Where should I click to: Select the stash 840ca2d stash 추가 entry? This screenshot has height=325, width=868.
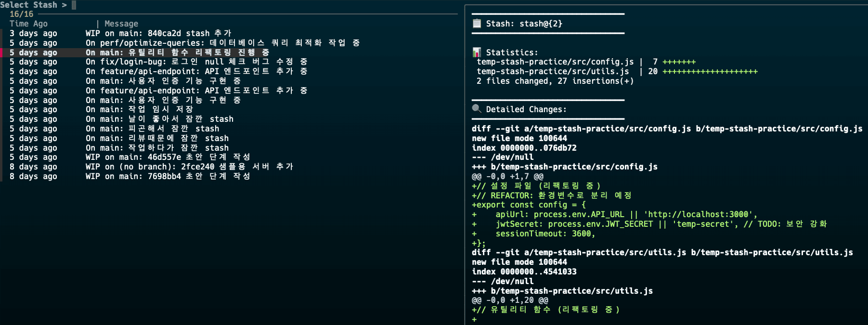click(x=158, y=33)
